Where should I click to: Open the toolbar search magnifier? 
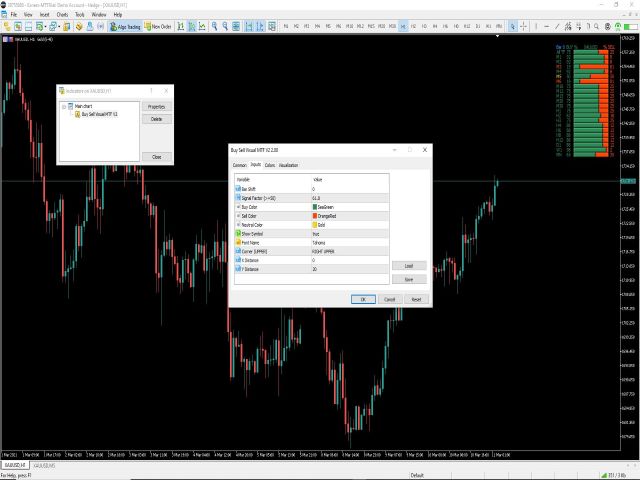click(596, 27)
